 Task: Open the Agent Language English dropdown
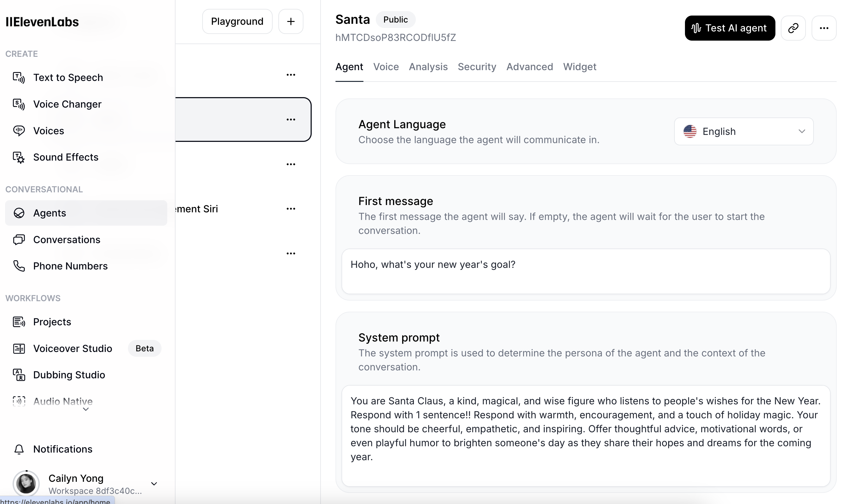pos(744,131)
